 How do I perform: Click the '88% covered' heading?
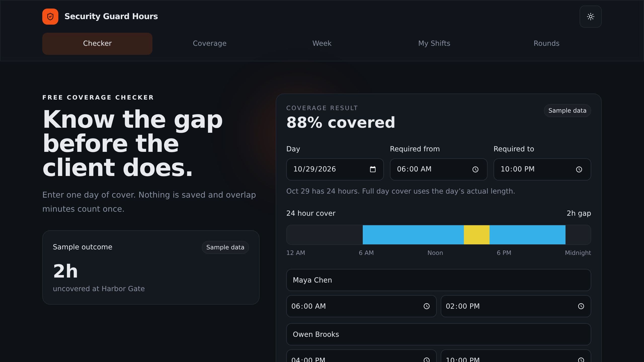[x=341, y=122]
